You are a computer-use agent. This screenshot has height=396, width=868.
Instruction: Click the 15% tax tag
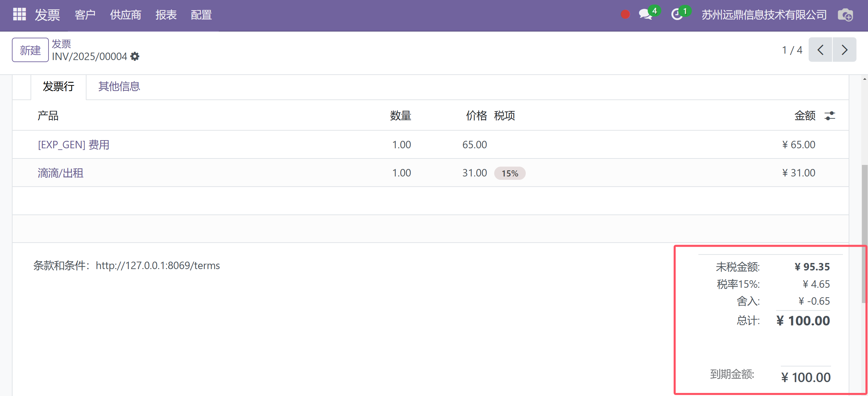click(x=509, y=173)
